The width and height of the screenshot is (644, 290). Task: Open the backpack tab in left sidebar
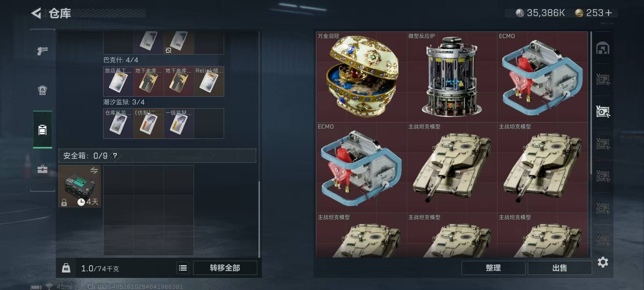(x=43, y=90)
